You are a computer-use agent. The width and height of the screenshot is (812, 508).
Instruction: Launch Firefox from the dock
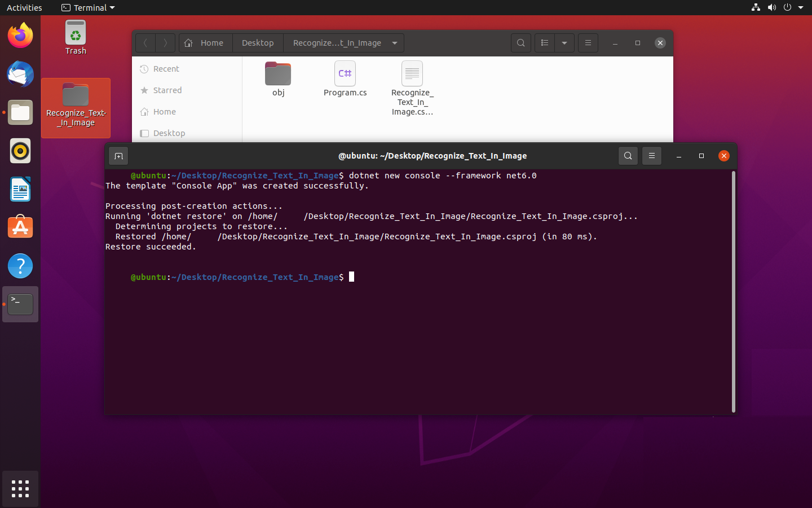[x=20, y=36]
